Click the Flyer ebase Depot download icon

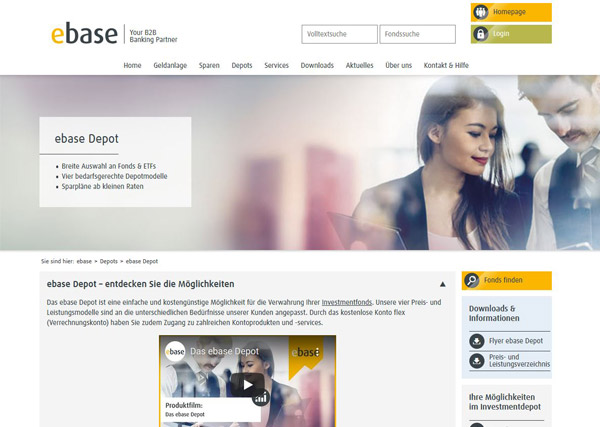coord(477,341)
